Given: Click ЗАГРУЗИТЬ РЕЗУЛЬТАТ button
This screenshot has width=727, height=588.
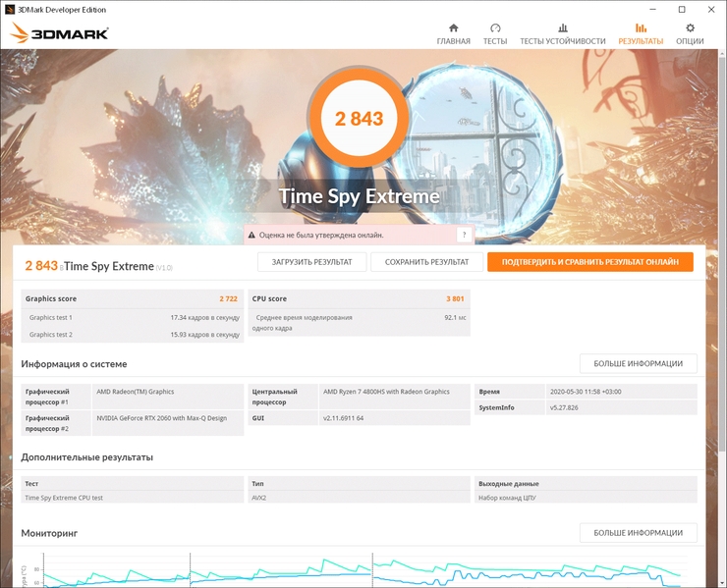Looking at the screenshot, I should (x=312, y=262).
